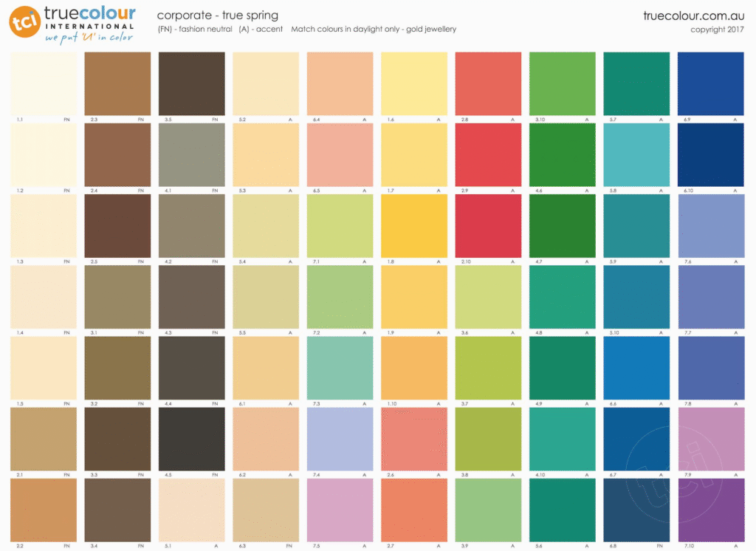Click the charcoal swatch labeled 4.5
The width and height of the screenshot is (756, 551).
pyautogui.click(x=192, y=439)
